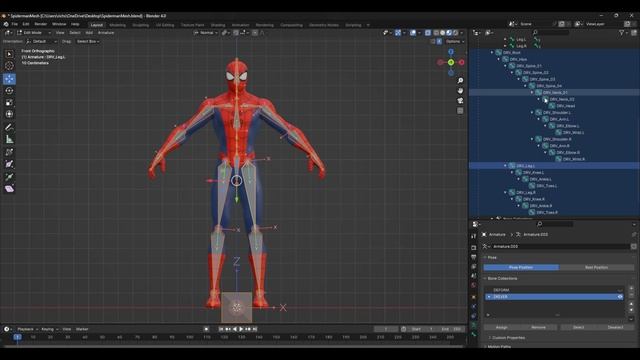Screen dimensions: 640x360
Task: Pick the Transform tool in left toolbar
Action: click(9, 114)
